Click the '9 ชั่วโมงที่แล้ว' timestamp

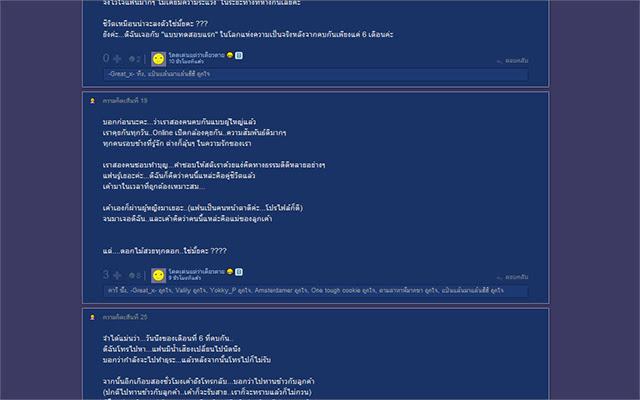pyautogui.click(x=185, y=278)
